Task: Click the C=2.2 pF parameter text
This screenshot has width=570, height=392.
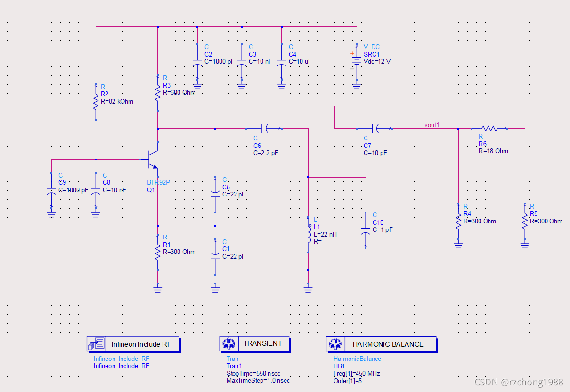Action: coord(266,153)
